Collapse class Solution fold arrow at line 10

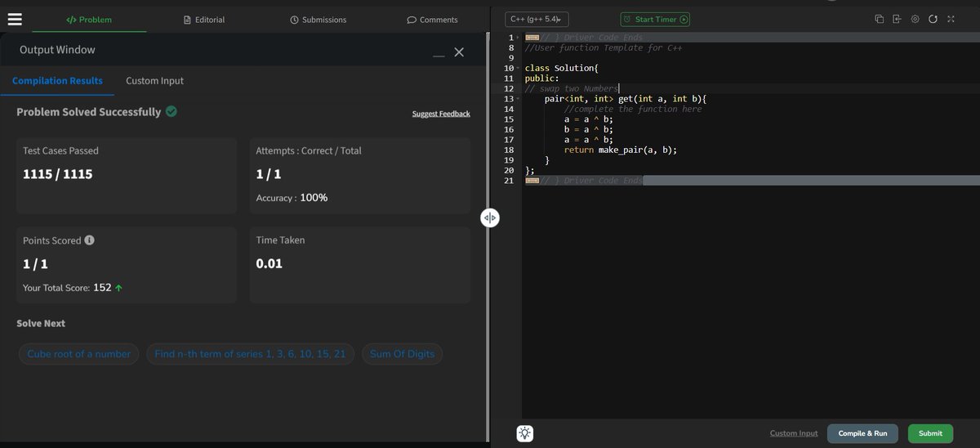[518, 68]
